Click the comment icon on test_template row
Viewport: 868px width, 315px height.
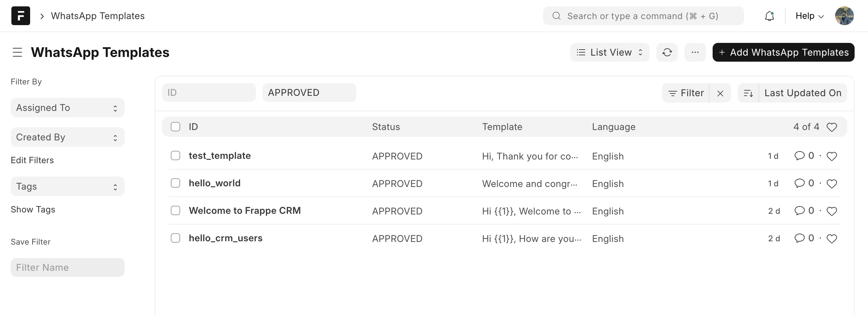(799, 155)
